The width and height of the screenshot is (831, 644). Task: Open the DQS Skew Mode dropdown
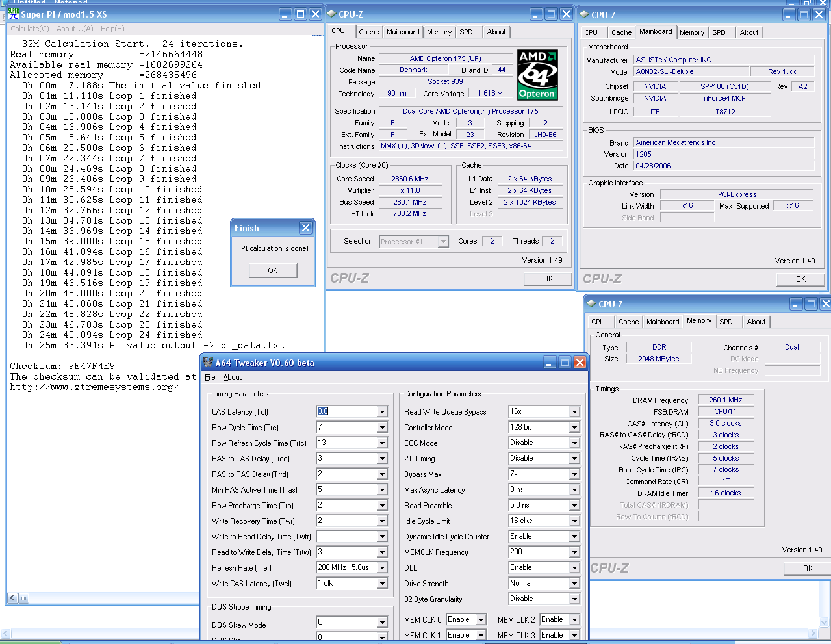click(x=382, y=622)
